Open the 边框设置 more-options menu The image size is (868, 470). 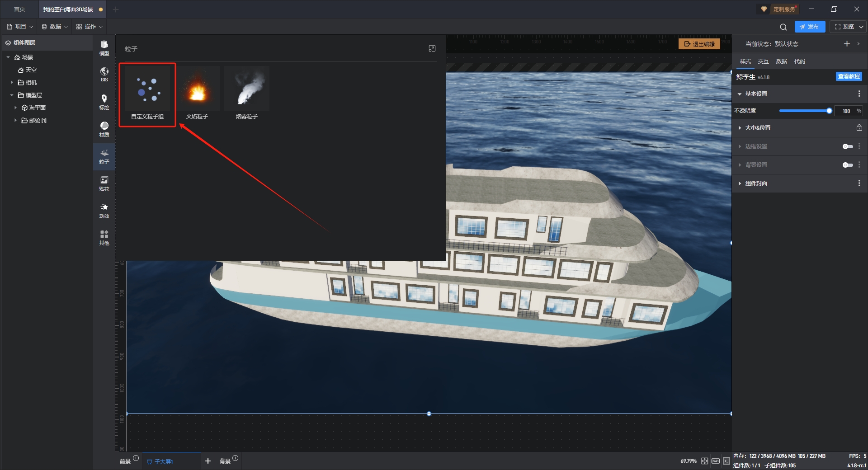tap(859, 146)
